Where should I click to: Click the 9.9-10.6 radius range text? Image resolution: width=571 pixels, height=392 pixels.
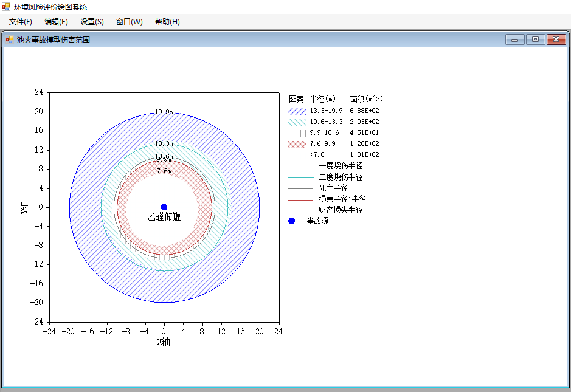(325, 132)
